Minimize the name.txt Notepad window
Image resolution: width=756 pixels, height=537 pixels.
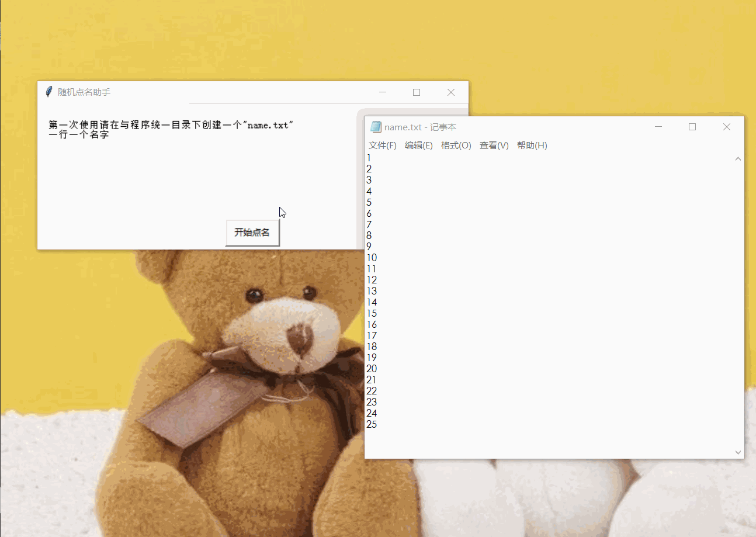(658, 127)
